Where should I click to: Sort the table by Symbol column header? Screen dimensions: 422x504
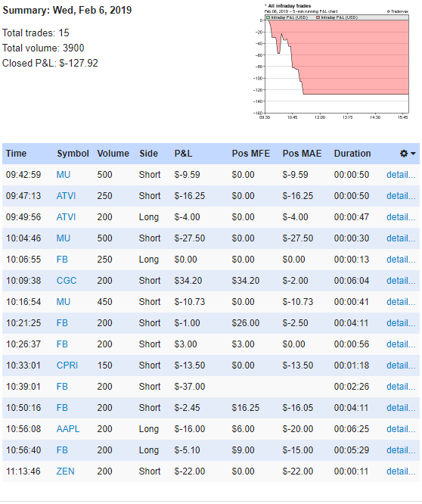[73, 154]
